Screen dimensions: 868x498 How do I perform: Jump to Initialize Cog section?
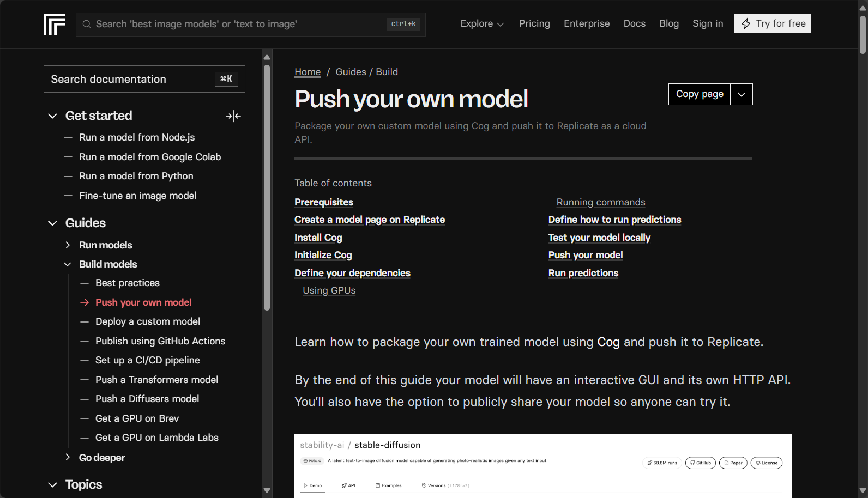pos(323,255)
